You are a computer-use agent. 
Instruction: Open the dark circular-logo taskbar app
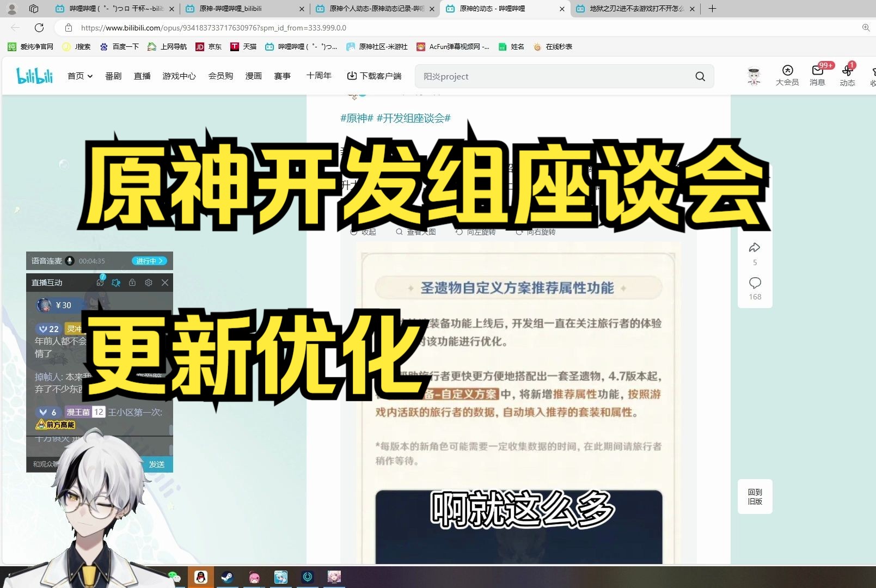click(x=308, y=577)
